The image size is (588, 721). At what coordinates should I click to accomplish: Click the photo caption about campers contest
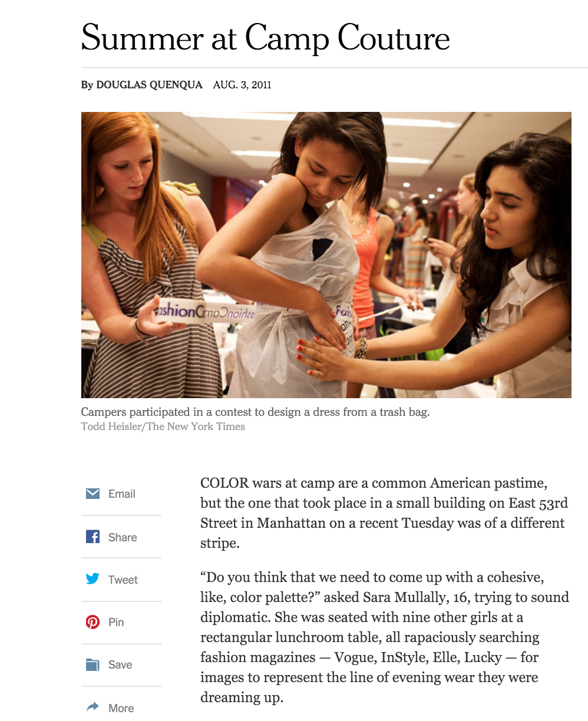pyautogui.click(x=256, y=412)
